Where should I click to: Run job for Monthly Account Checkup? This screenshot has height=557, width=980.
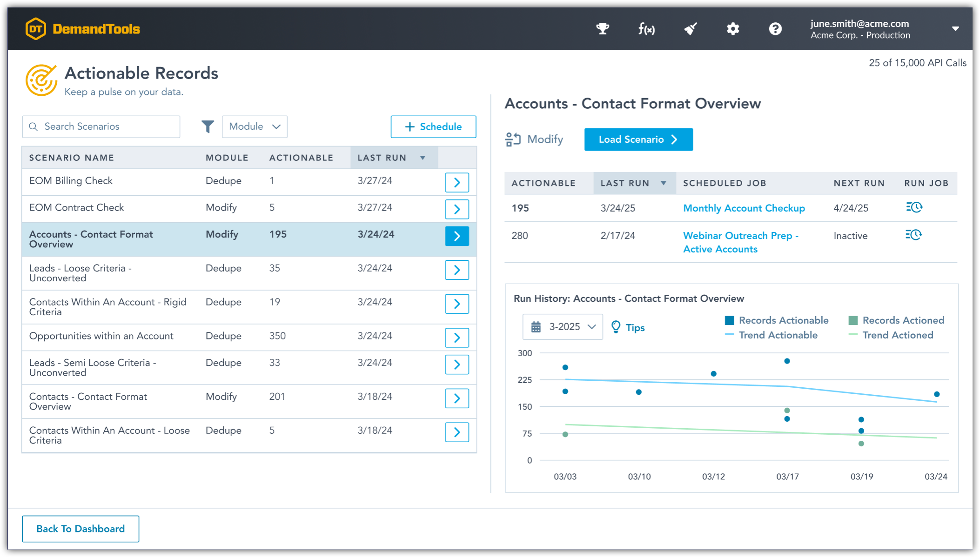[914, 207]
